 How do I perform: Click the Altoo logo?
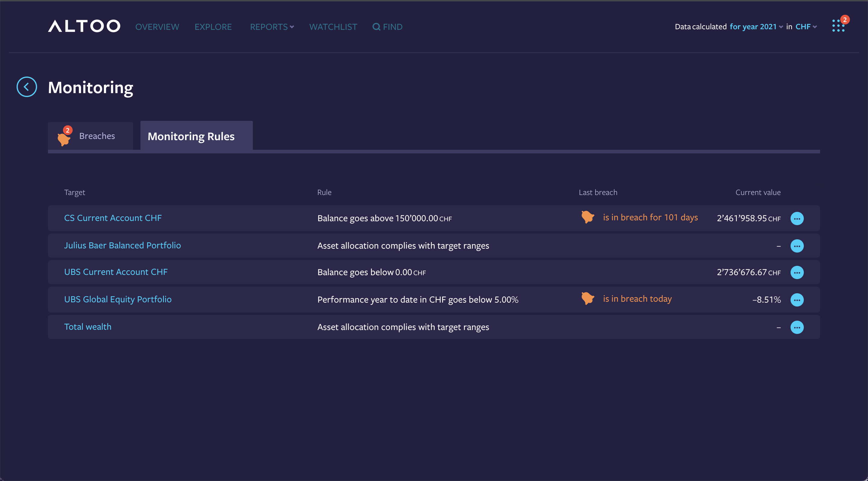84,26
